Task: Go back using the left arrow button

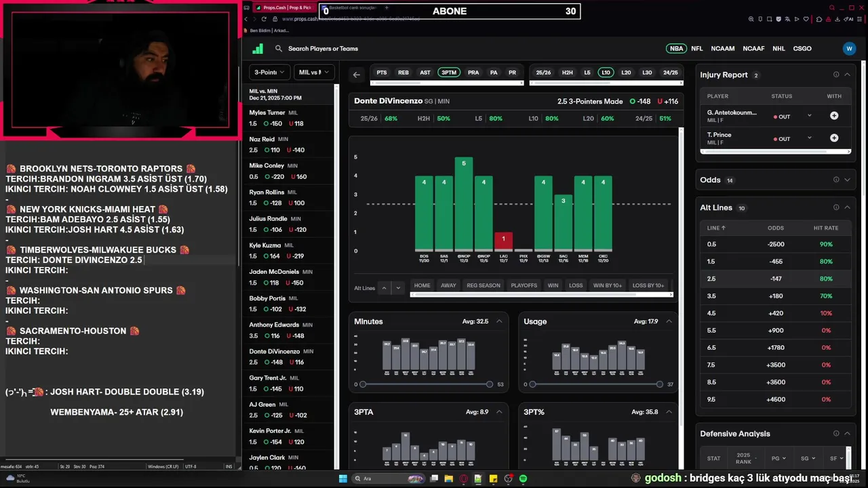Action: click(x=357, y=75)
